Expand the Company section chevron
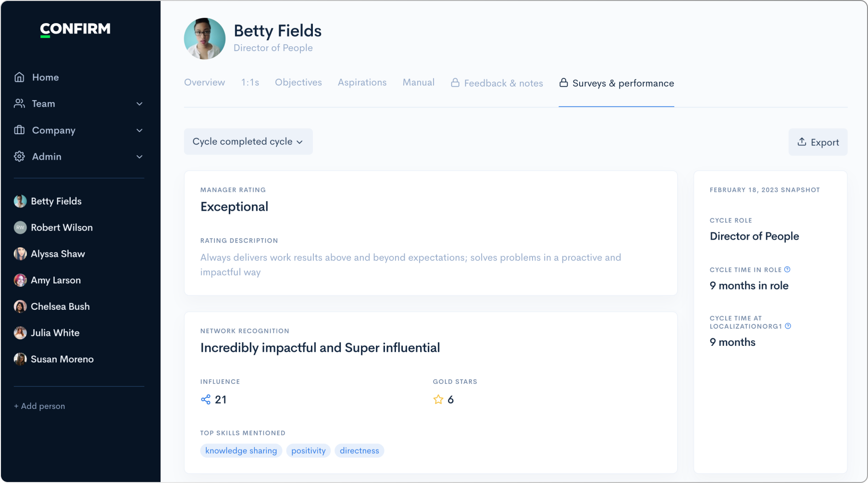Screen dimensions: 868x483 coord(139,130)
